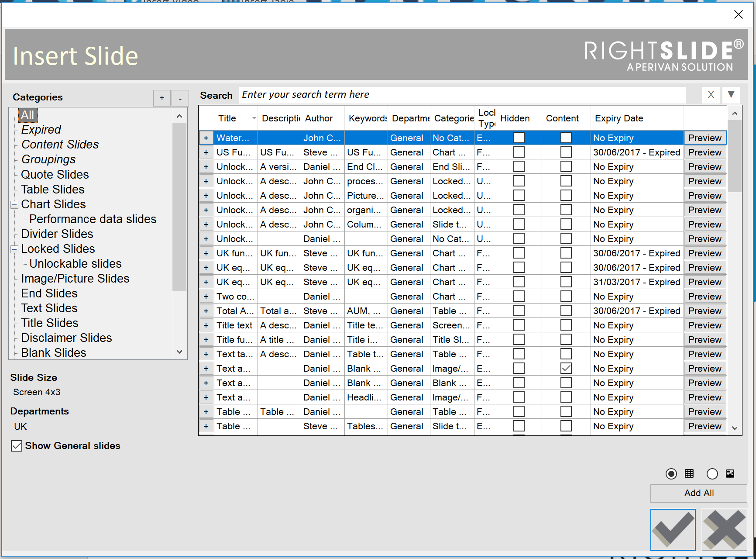Select the End Slides category
Screen dimensions: 756x559
pos(49,293)
